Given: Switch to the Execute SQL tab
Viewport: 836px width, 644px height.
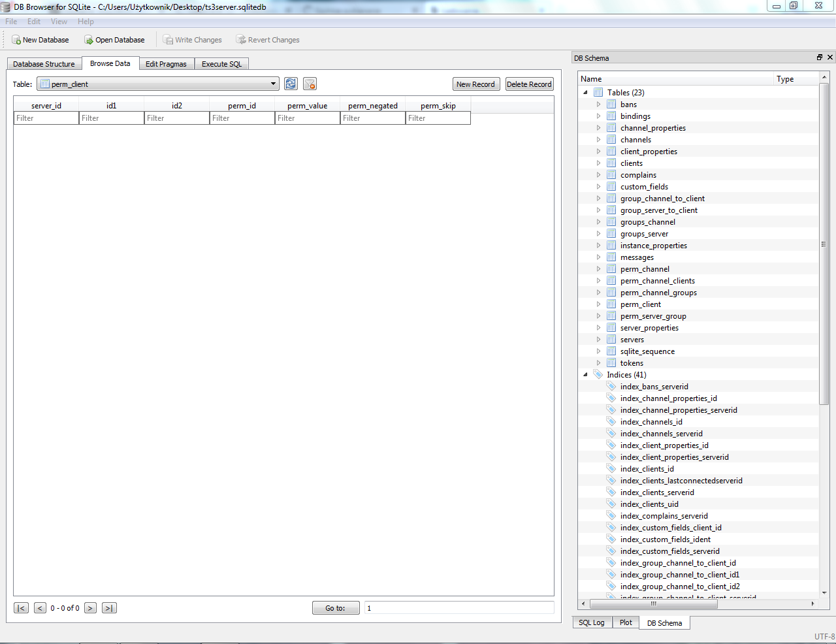Looking at the screenshot, I should (221, 64).
